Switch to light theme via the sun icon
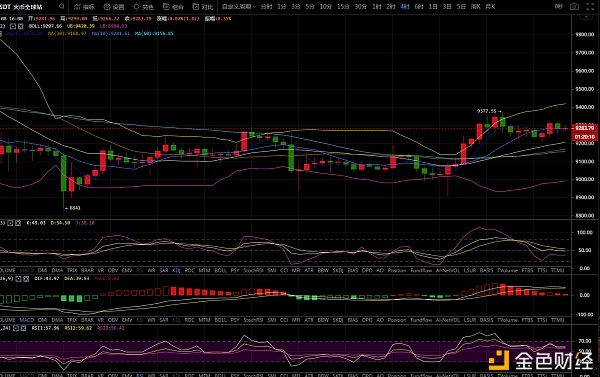Image resolution: width=600 pixels, height=377 pixels. click(x=143, y=7)
